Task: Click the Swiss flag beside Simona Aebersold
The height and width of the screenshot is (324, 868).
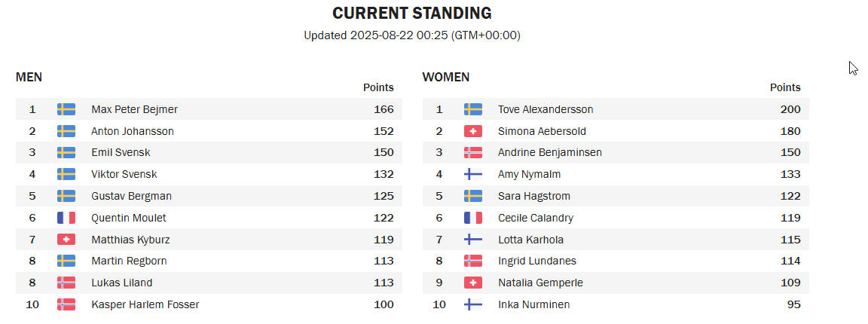Action: (x=472, y=130)
